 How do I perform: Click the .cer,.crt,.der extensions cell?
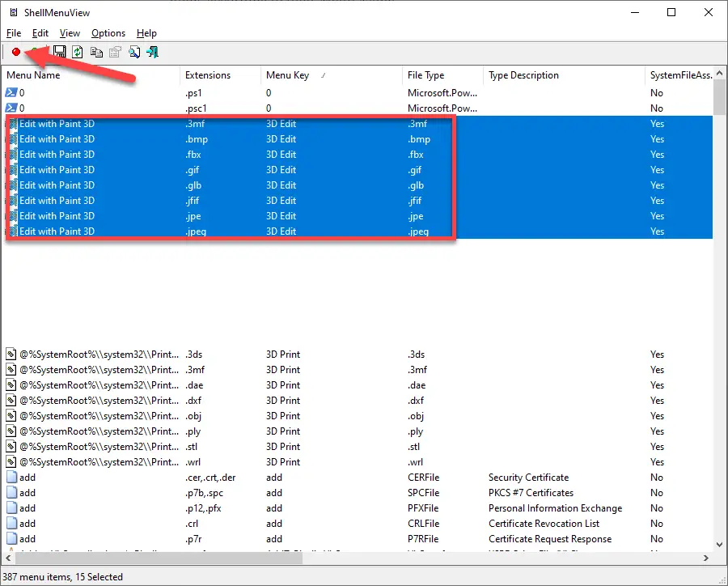[x=210, y=478]
